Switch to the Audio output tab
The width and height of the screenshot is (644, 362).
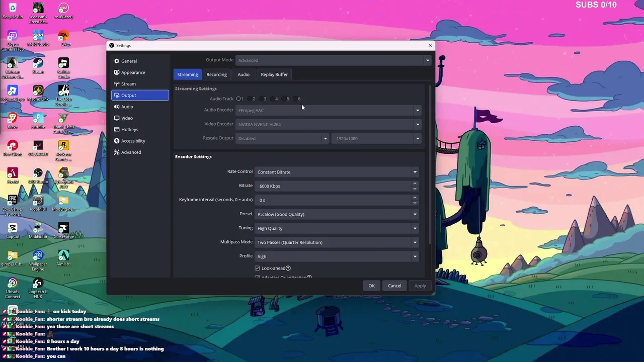pyautogui.click(x=244, y=74)
